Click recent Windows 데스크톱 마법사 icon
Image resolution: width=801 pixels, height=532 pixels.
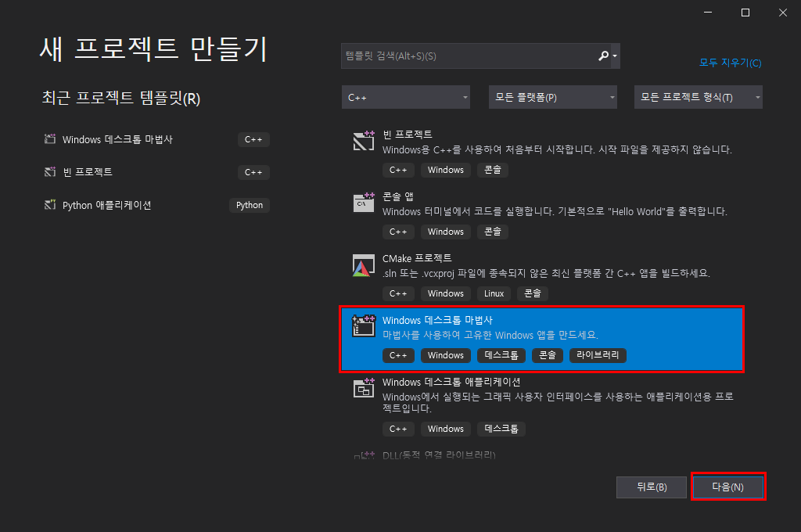49,139
